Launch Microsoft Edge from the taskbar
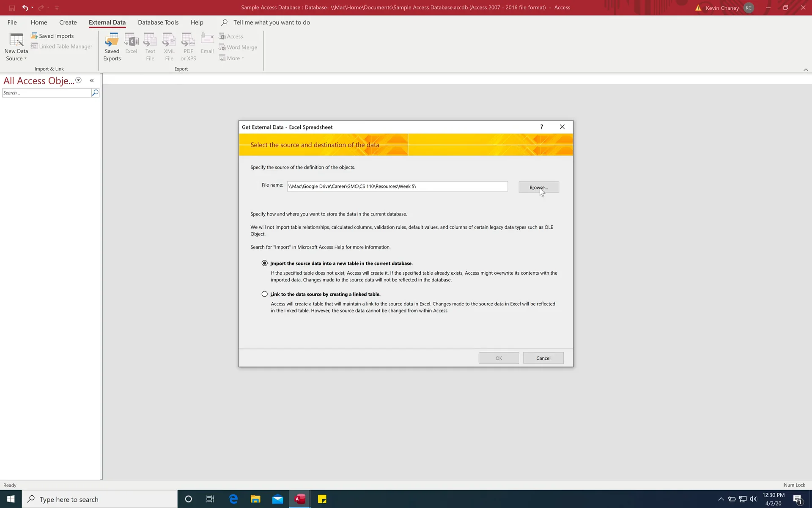The width and height of the screenshot is (812, 508). (233, 499)
